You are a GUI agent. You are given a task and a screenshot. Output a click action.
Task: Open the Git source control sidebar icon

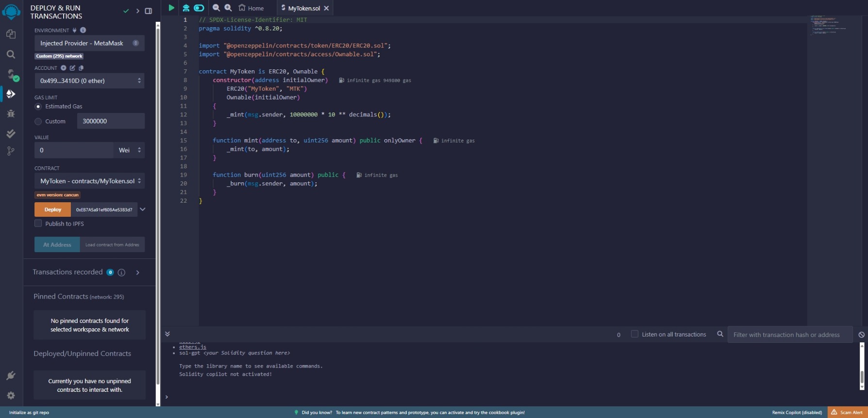11,151
